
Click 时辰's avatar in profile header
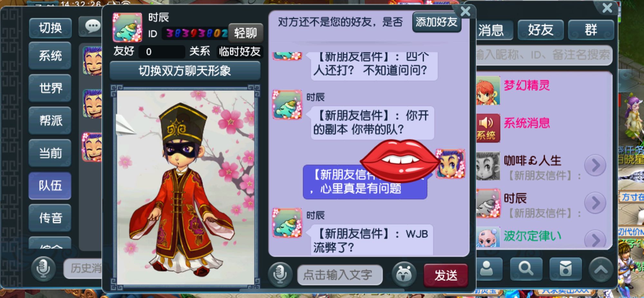(x=127, y=27)
